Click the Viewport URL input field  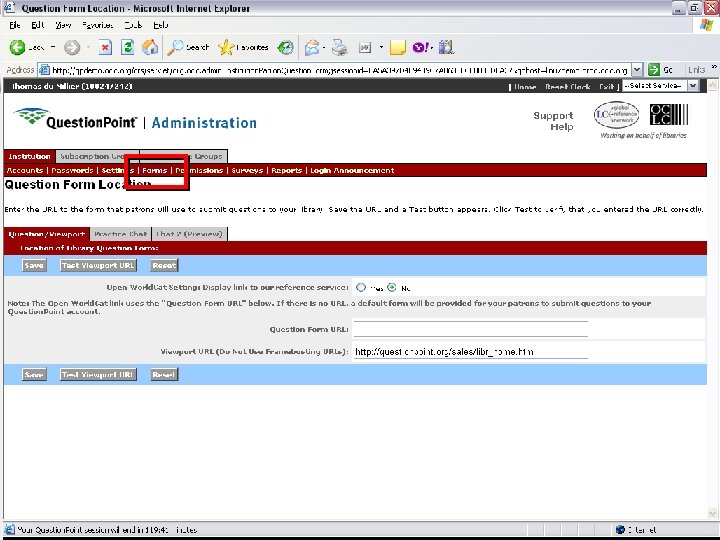coord(470,351)
